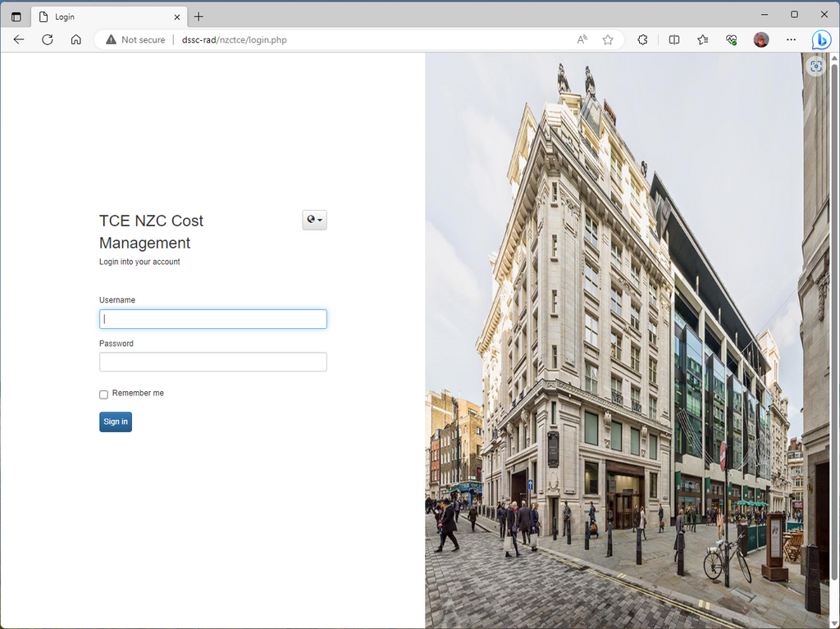Open the user profile avatar
Viewport: 840px width, 629px height.
(x=761, y=39)
